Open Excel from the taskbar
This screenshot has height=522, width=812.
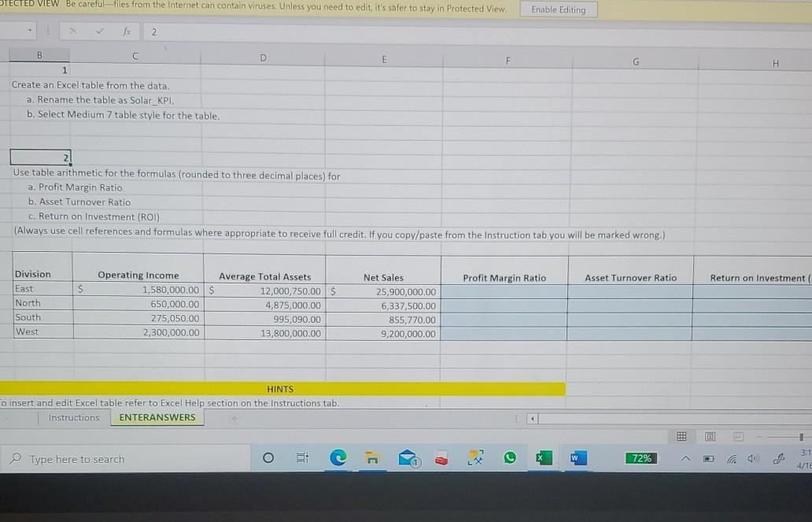click(x=543, y=458)
